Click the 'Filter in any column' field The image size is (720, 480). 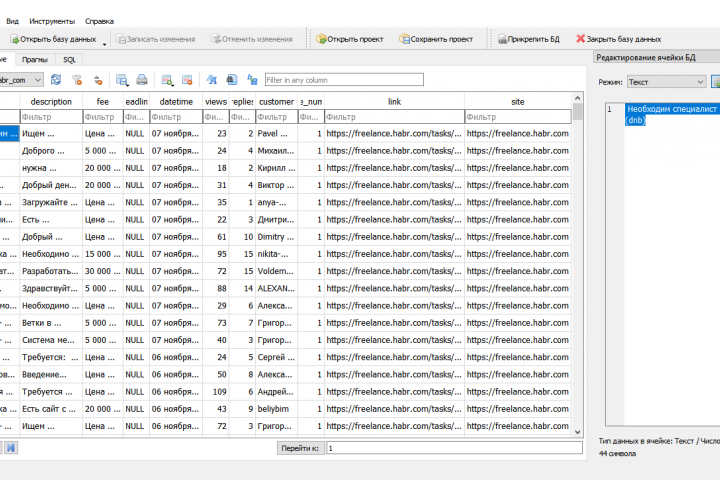coord(330,79)
